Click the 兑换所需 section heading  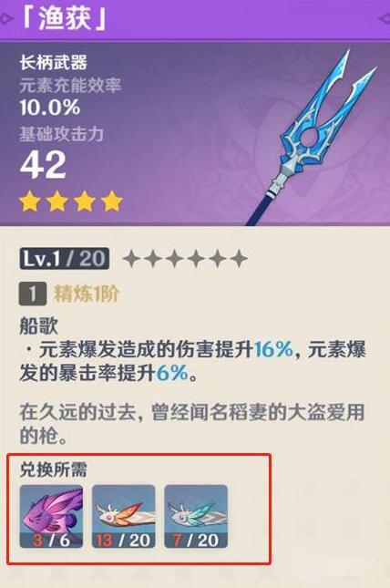[53, 469]
